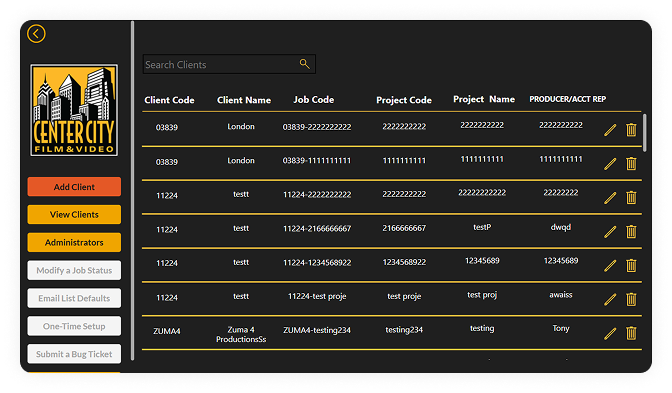Edit the 03839-2222222222 job row
This screenshot has width=672, height=393.
pyautogui.click(x=610, y=130)
